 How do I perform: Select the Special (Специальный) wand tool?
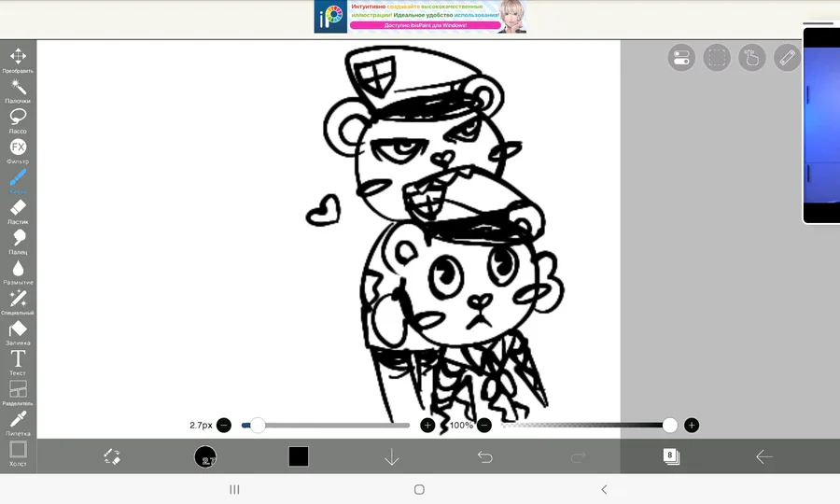pos(18,302)
